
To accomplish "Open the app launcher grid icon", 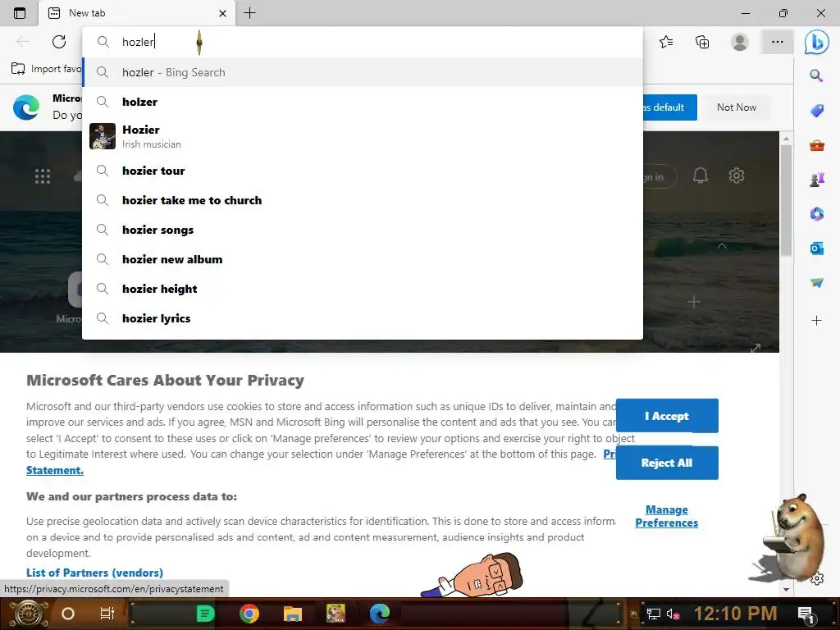I will coord(43,176).
